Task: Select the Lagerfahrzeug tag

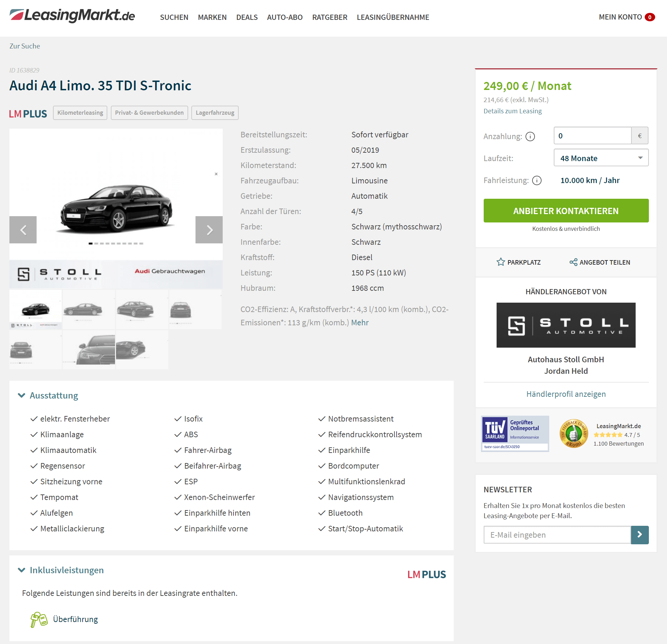Action: coord(215,113)
